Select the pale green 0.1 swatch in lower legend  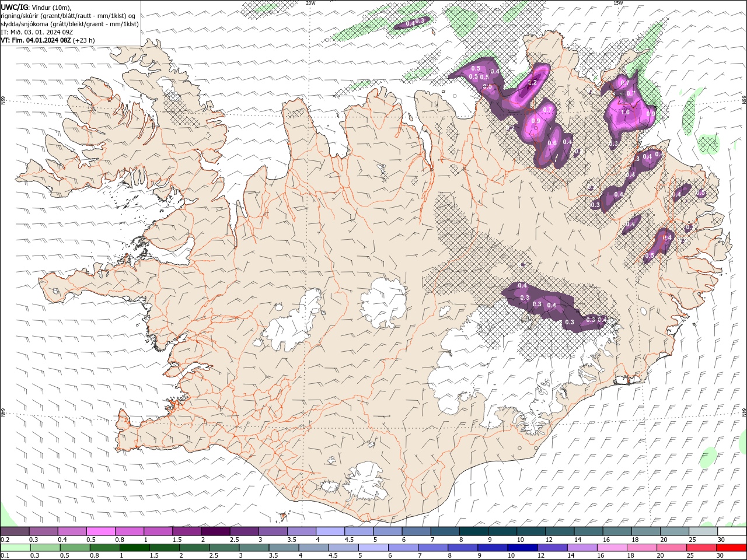[x=15, y=548]
